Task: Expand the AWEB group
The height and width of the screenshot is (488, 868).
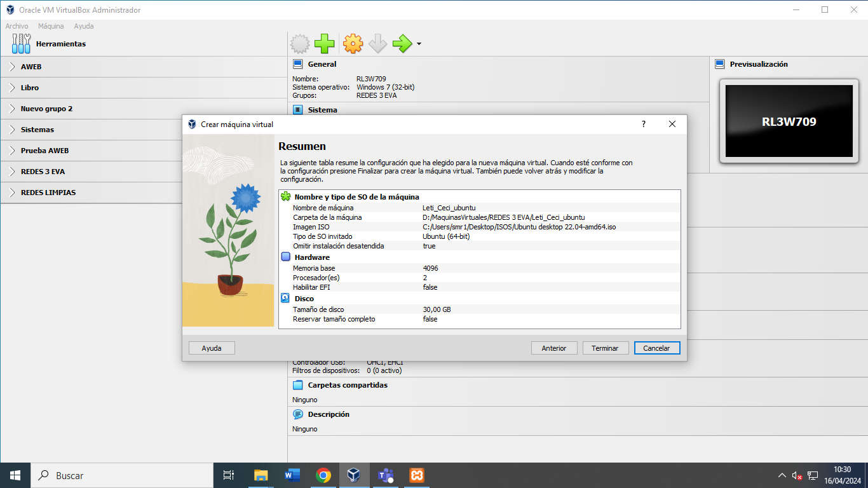Action: (12, 67)
